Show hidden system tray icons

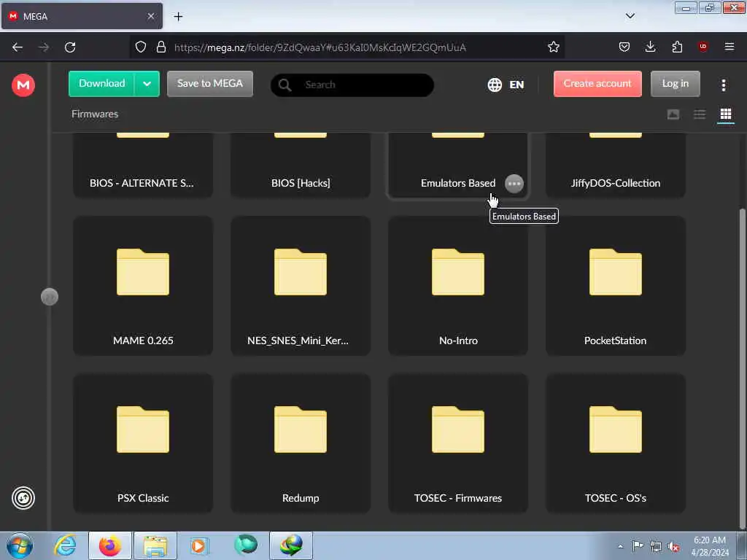620,546
